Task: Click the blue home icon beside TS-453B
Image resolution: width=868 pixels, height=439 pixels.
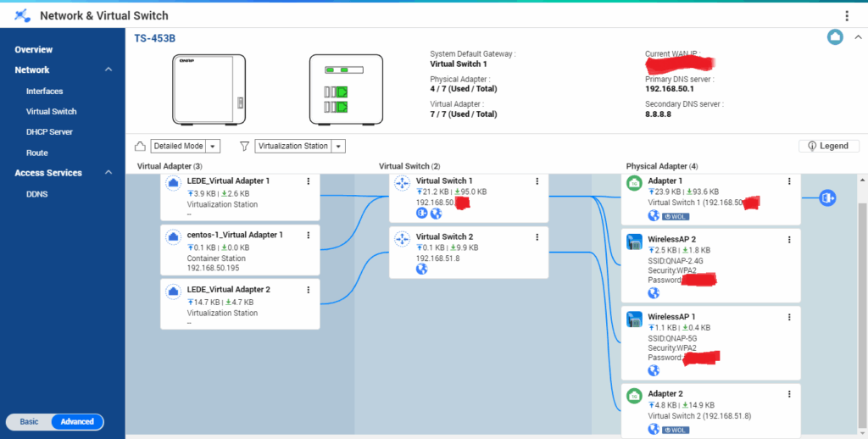Action: 835,37
